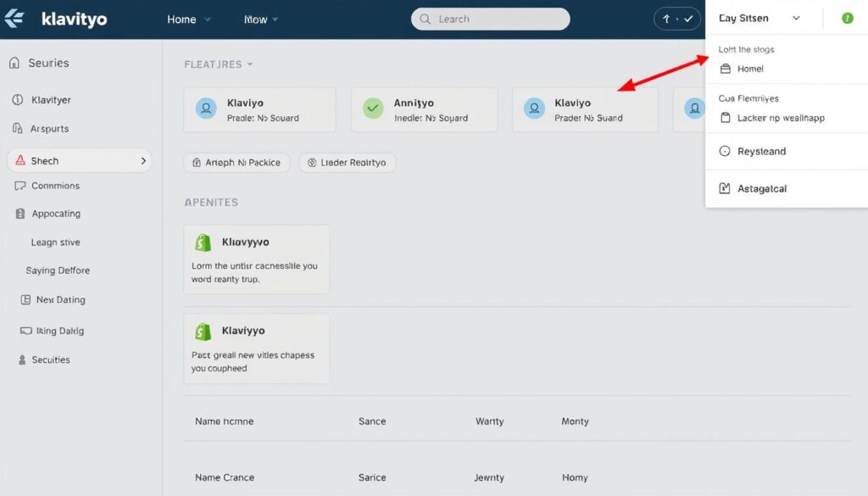Click the Conmions chat icon

[x=20, y=186]
